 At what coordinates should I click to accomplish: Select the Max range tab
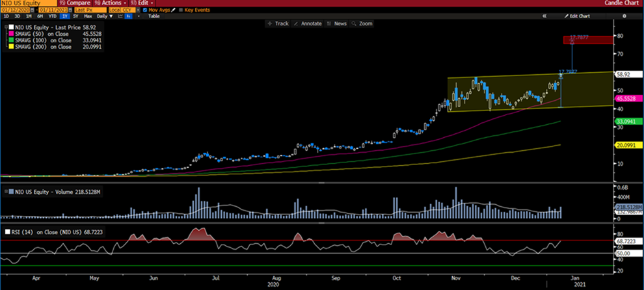pyautogui.click(x=88, y=16)
